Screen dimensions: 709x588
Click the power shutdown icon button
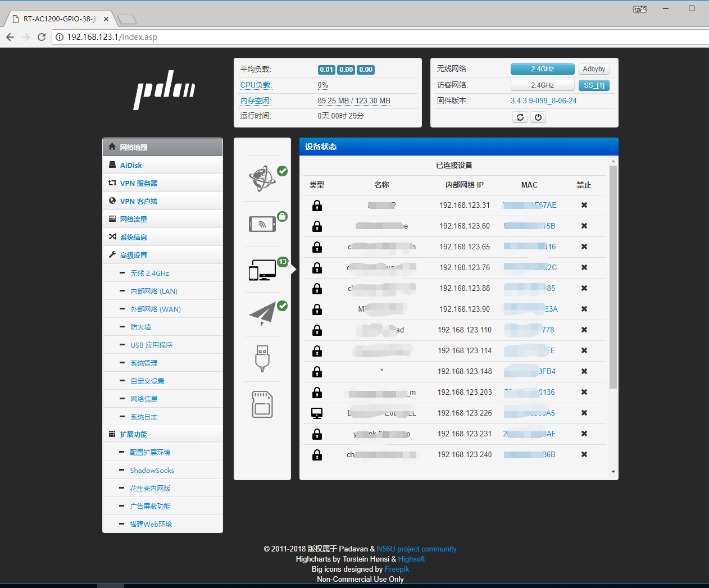coord(538,117)
